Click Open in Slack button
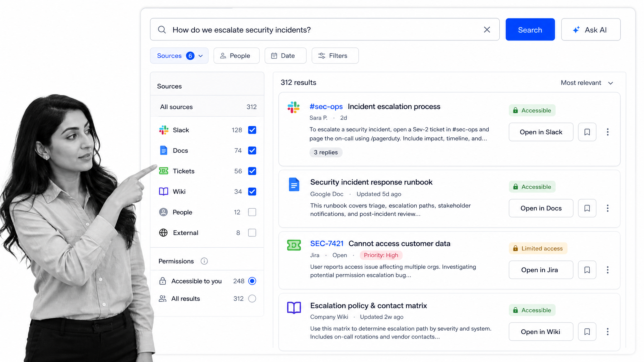The width and height of the screenshot is (644, 362). [x=541, y=132]
